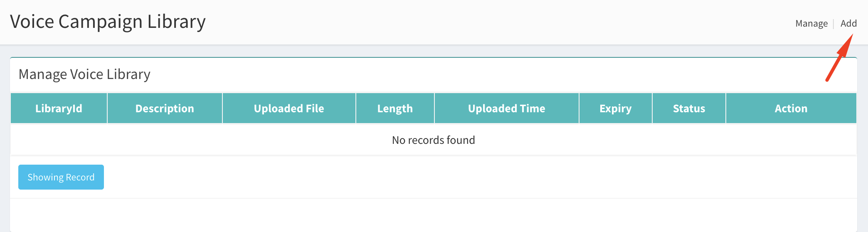Click the Showing Record button
This screenshot has height=232, width=868.
coord(61,177)
